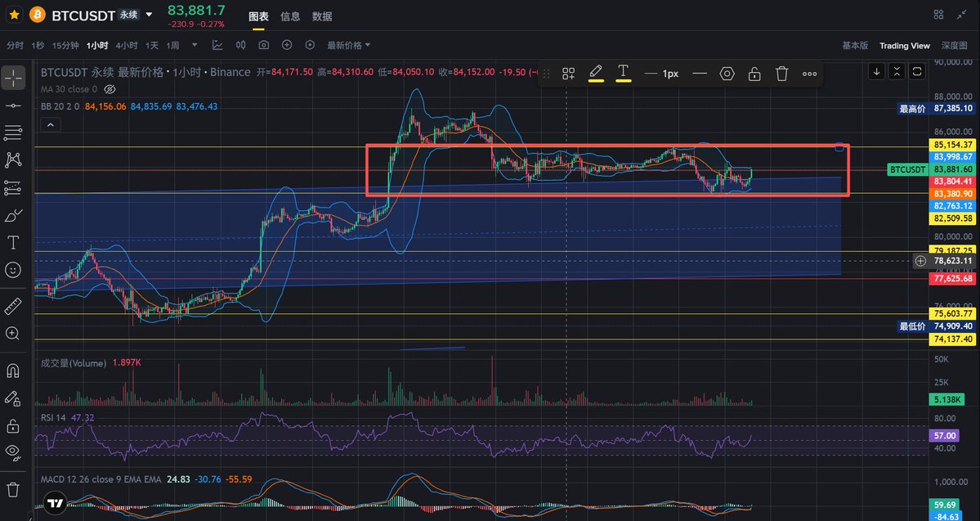The image size is (980, 521).
Task: Delete all drawings with left sidebar trash
Action: [13, 490]
